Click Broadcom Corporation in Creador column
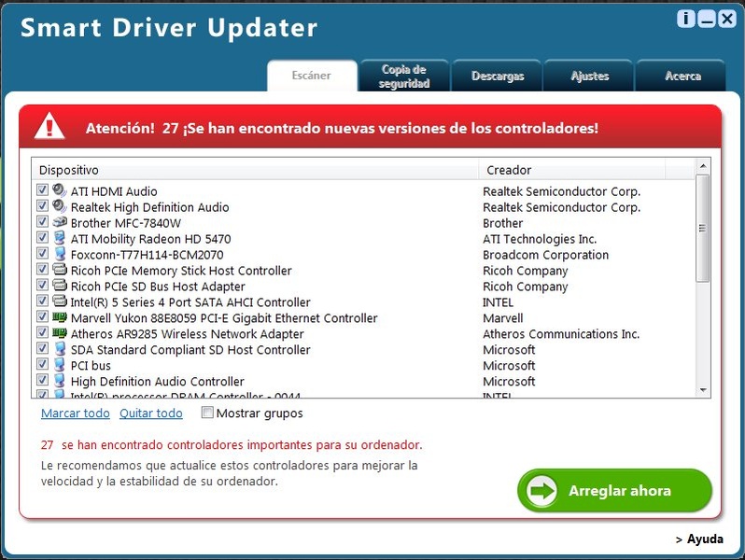 coord(545,255)
